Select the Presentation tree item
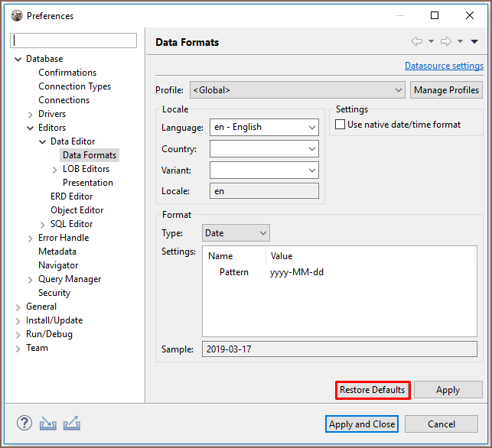 (87, 183)
